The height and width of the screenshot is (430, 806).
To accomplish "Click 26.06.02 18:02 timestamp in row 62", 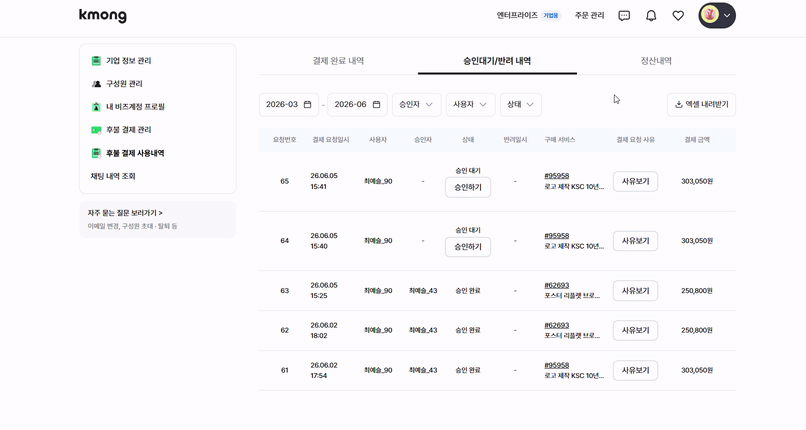I will tap(324, 330).
